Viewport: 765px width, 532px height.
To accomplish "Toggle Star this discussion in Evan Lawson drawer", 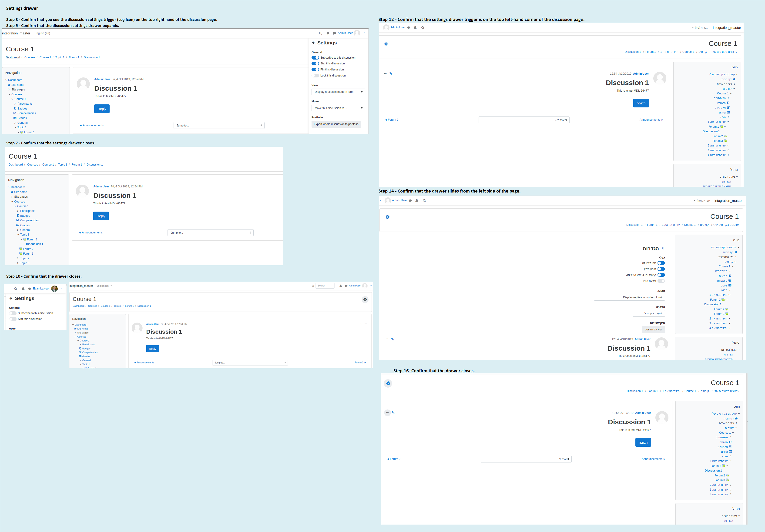I will click(x=13, y=319).
